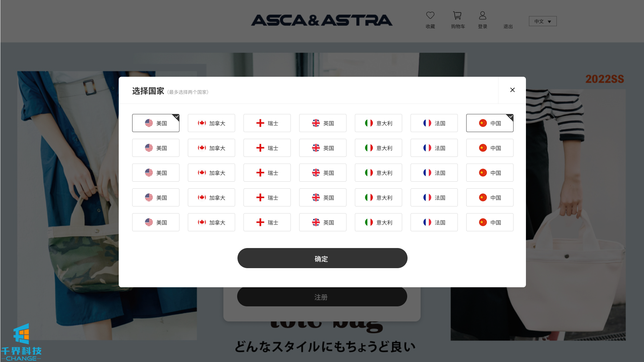Select 法国 in the top row
Image resolution: width=644 pixels, height=362 pixels.
pyautogui.click(x=434, y=123)
